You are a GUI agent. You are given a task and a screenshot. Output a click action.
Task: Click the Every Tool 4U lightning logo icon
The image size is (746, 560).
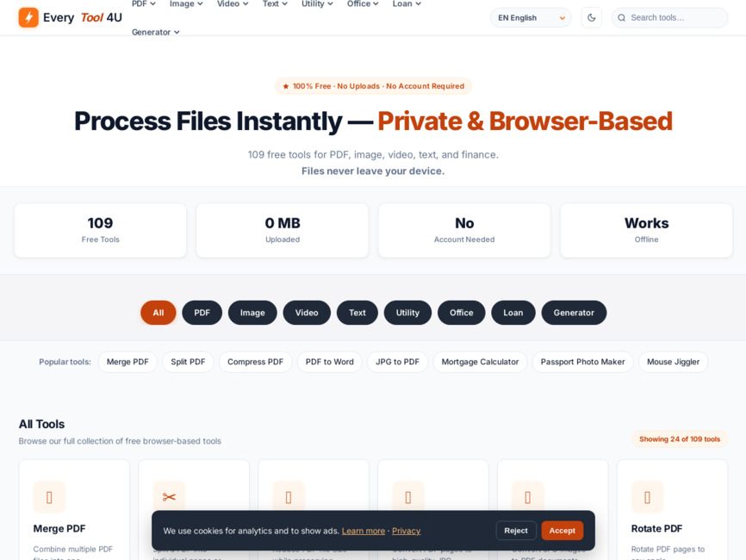click(28, 17)
